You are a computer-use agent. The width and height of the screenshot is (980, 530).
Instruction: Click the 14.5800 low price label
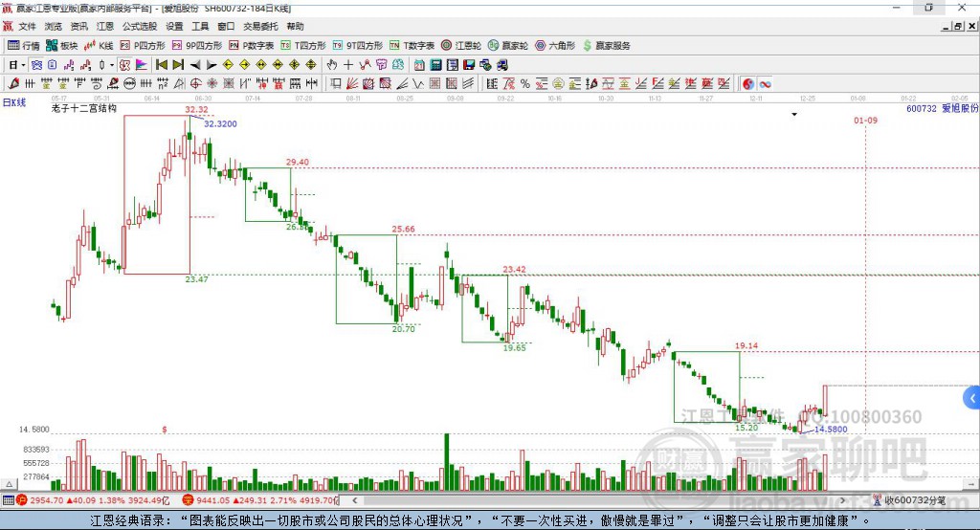pyautogui.click(x=831, y=430)
